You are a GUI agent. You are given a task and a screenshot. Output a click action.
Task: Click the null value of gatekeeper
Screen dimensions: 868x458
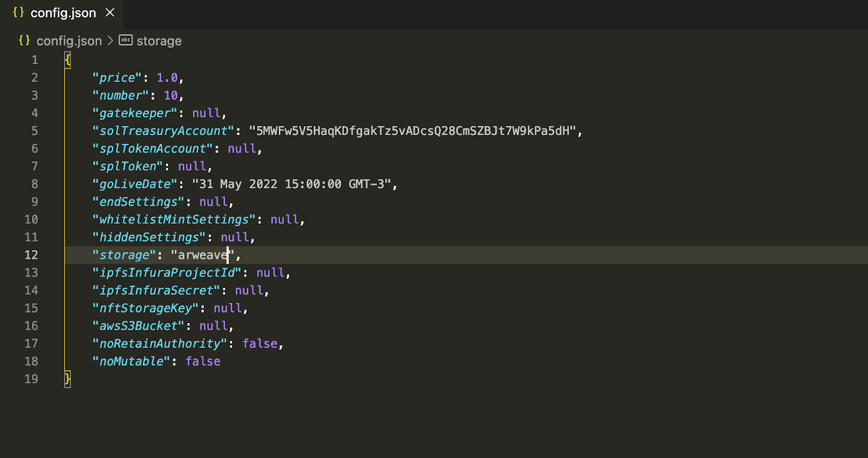(206, 113)
